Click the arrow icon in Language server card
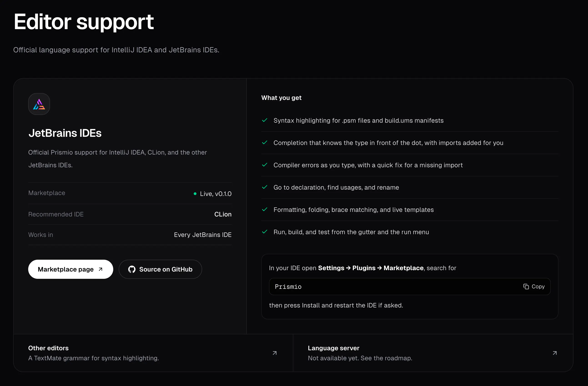The width and height of the screenshot is (588, 386). pyautogui.click(x=555, y=353)
